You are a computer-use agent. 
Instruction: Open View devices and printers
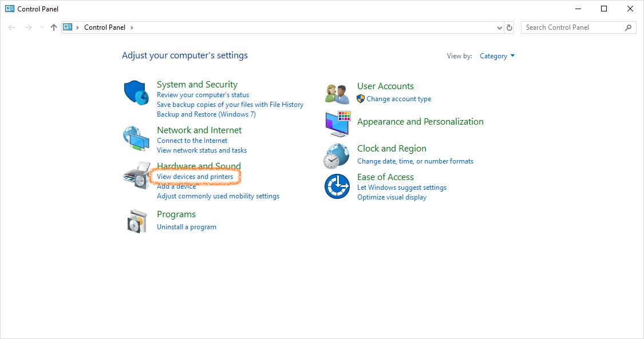click(x=196, y=176)
